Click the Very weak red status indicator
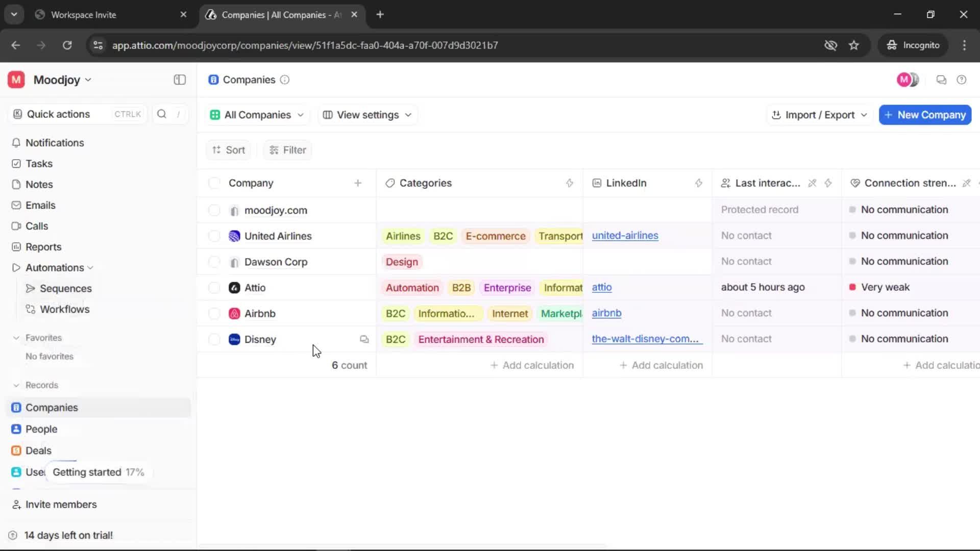 pos(852,287)
